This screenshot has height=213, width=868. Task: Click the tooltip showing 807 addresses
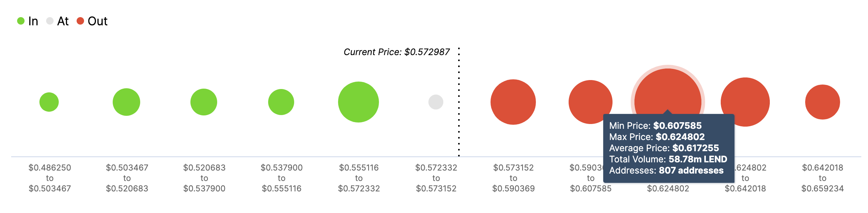(669, 148)
